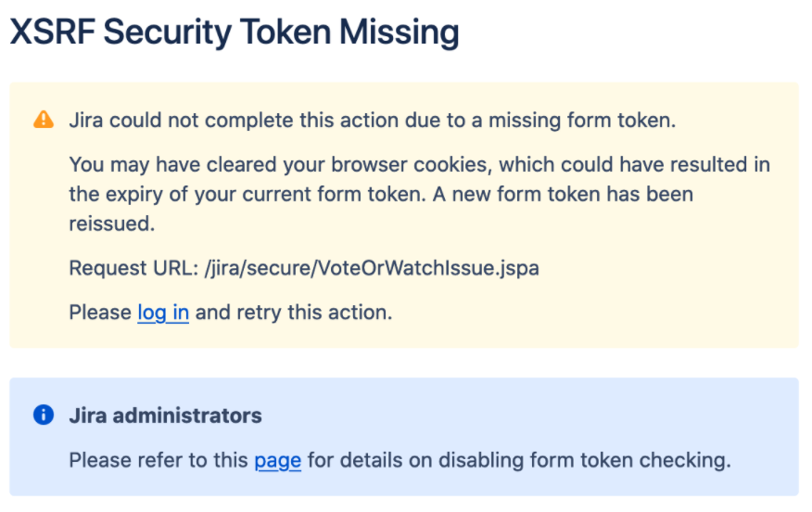Click the "Please refer to this" text

pyautogui.click(x=159, y=461)
